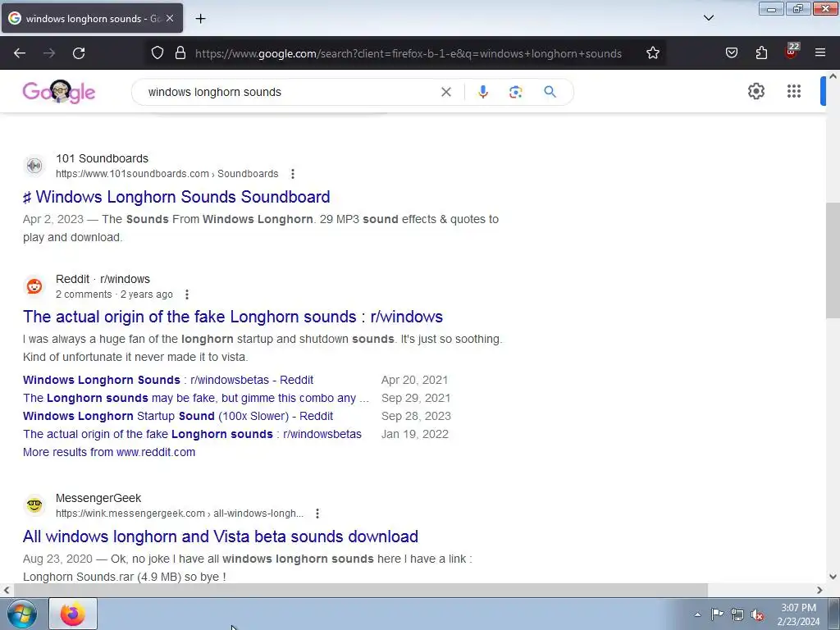Click into the Google search input field
Image resolution: width=840 pixels, height=630 pixels.
[x=290, y=92]
